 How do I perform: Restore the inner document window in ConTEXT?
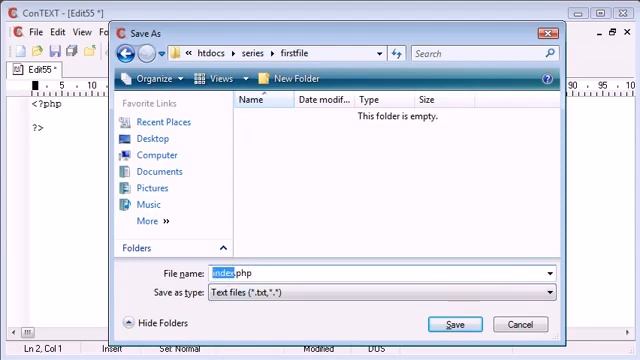point(612,32)
